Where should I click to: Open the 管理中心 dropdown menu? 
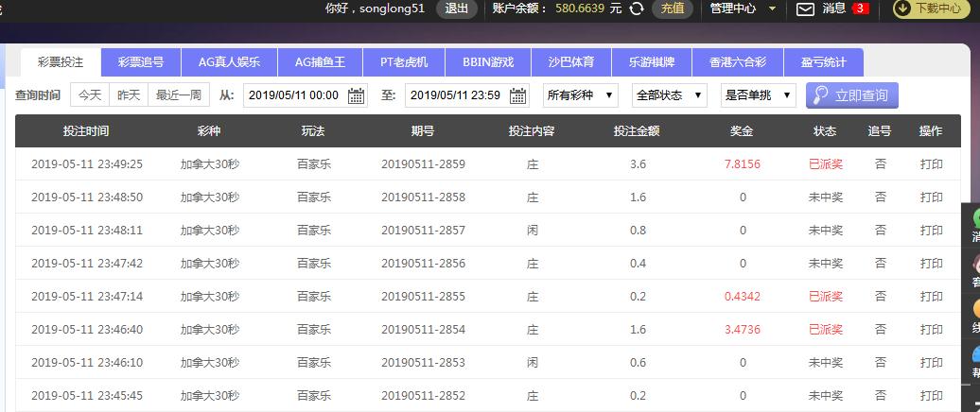[x=744, y=9]
